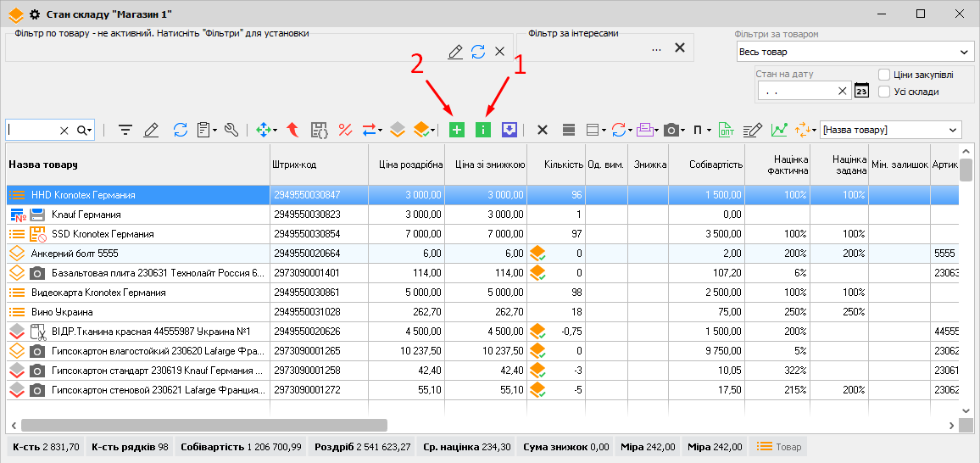Toggle the 'Усі склади' checkbox
Image resolution: width=980 pixels, height=463 pixels.
[x=884, y=92]
